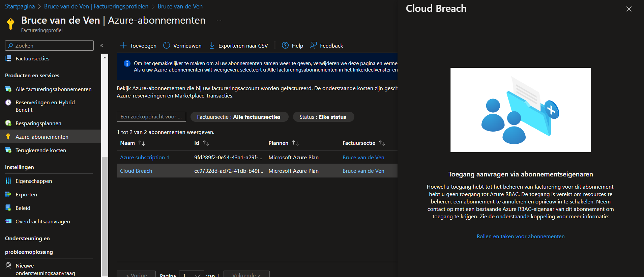The height and width of the screenshot is (277, 644).
Task: Open Rollen en taken voor abonnementen link
Action: click(521, 236)
